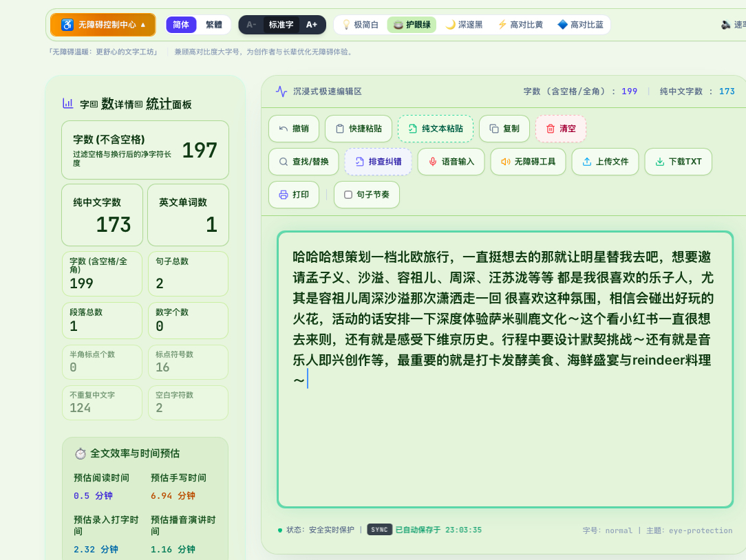Click the document icon in 纯文本粘贴

click(x=412, y=129)
